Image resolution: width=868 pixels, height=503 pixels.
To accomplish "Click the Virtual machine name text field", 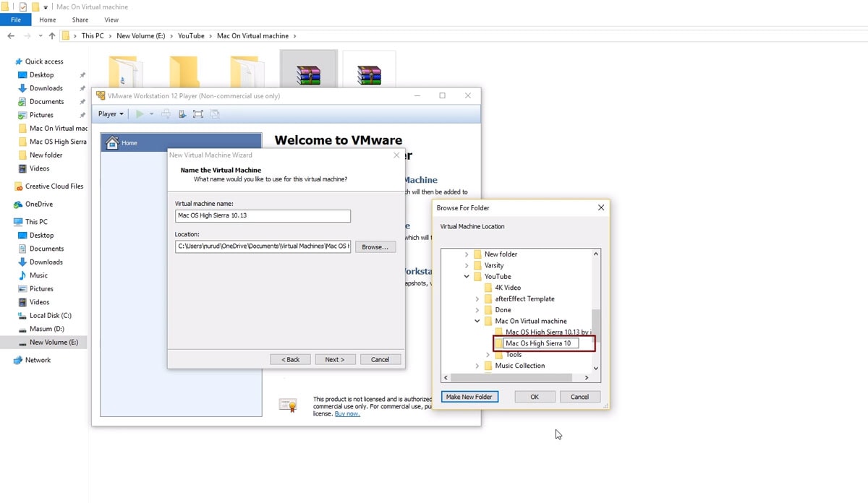I will point(263,216).
